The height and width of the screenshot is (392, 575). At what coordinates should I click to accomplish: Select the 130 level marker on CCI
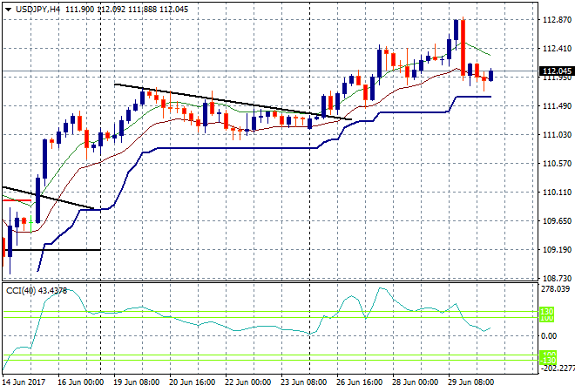(x=546, y=312)
